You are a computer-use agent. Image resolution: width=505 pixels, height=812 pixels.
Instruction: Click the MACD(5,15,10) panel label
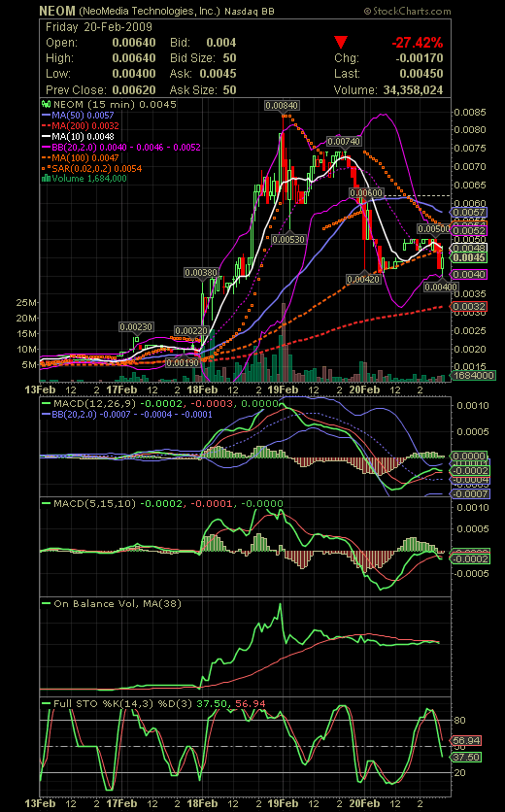pos(94,503)
